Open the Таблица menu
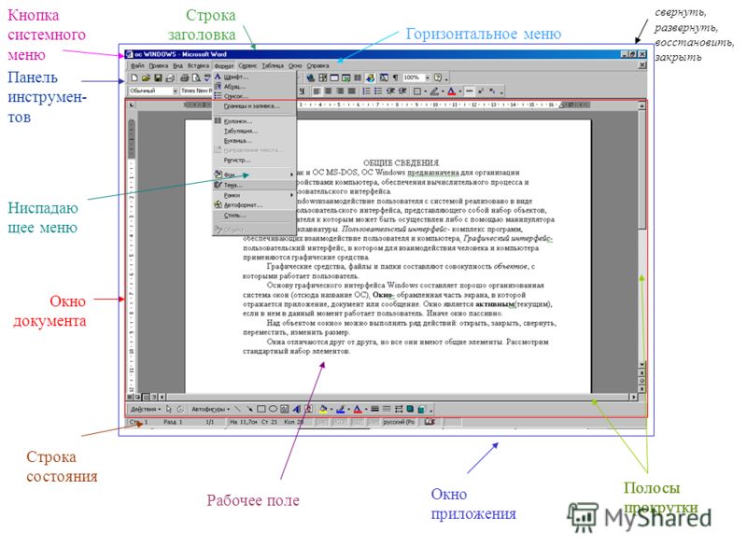747x560 pixels. [273, 65]
